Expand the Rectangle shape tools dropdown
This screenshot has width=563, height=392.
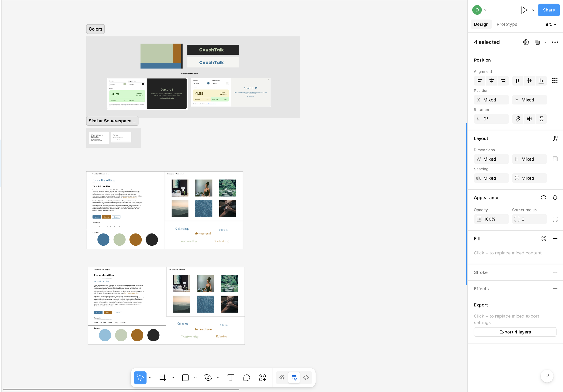[x=195, y=378]
